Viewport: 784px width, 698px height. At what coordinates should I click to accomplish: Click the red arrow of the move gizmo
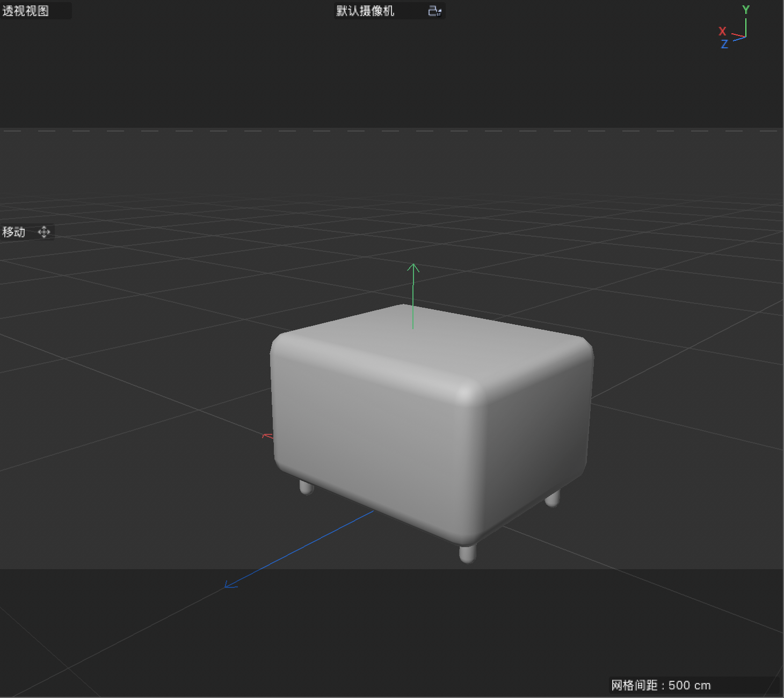266,435
